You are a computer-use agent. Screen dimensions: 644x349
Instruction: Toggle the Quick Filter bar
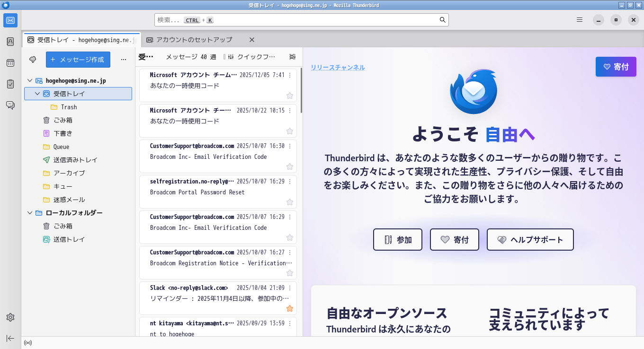point(251,57)
